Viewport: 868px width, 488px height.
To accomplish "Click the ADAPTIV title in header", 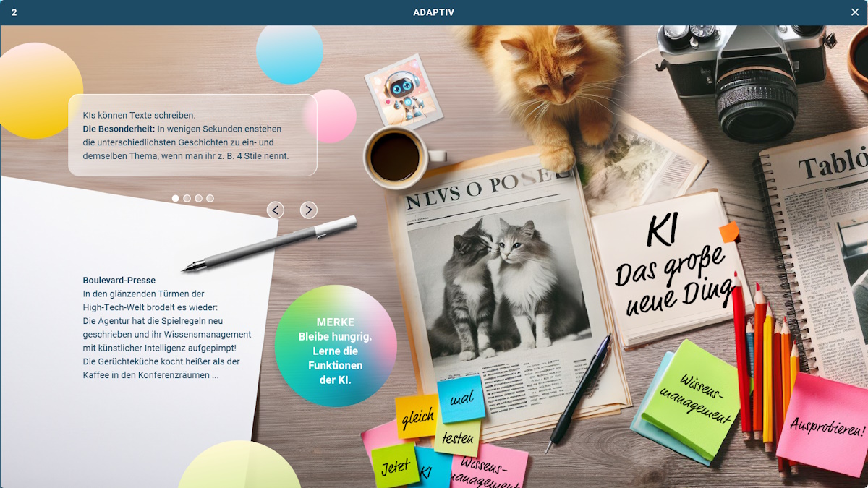I will point(434,12).
